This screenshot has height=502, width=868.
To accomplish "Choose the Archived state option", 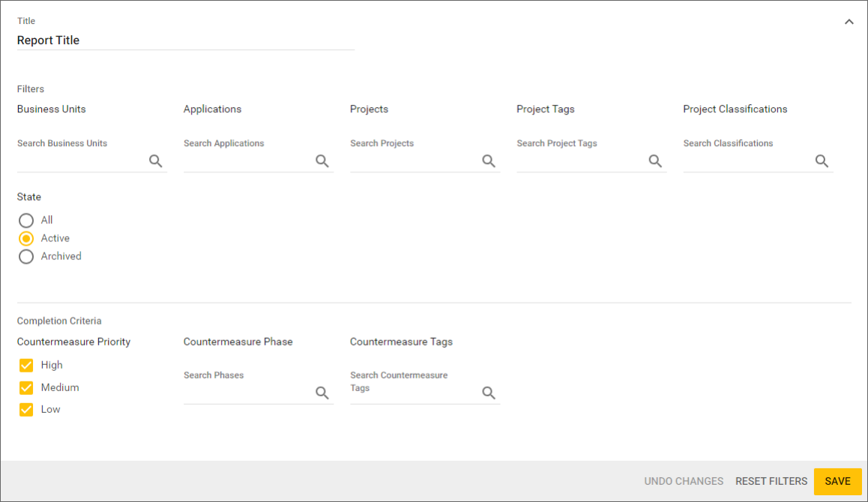I will coord(26,256).
